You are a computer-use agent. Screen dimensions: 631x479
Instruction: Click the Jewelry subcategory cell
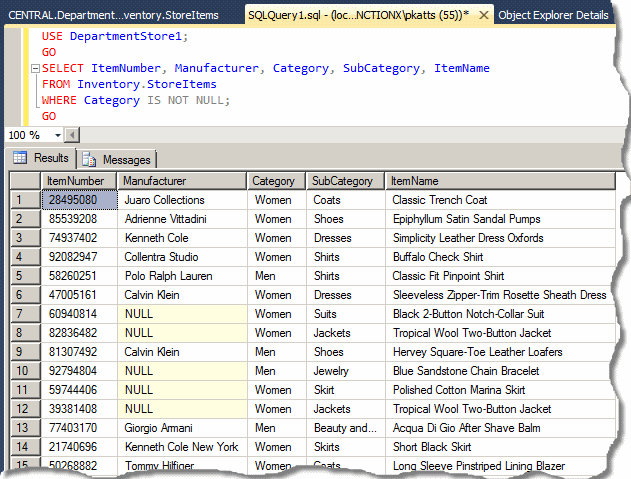346,371
